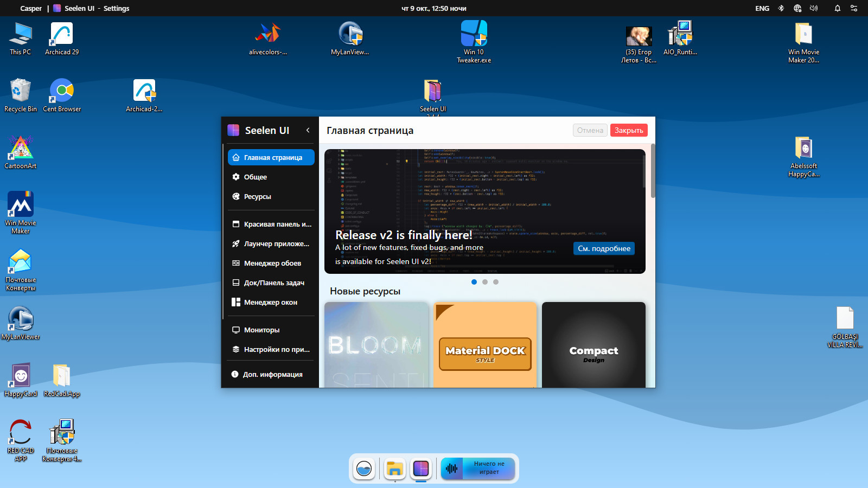This screenshot has height=488, width=868.
Task: Click the muted volume icon in top bar
Action: [814, 8]
